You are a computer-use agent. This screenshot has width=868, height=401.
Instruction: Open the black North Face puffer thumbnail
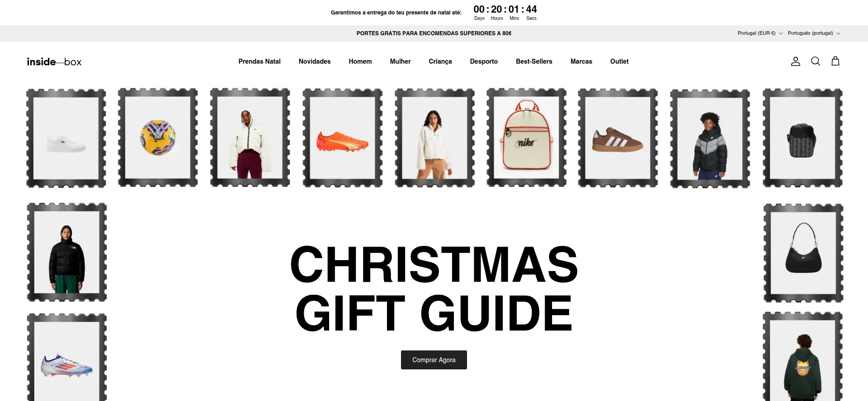(67, 252)
